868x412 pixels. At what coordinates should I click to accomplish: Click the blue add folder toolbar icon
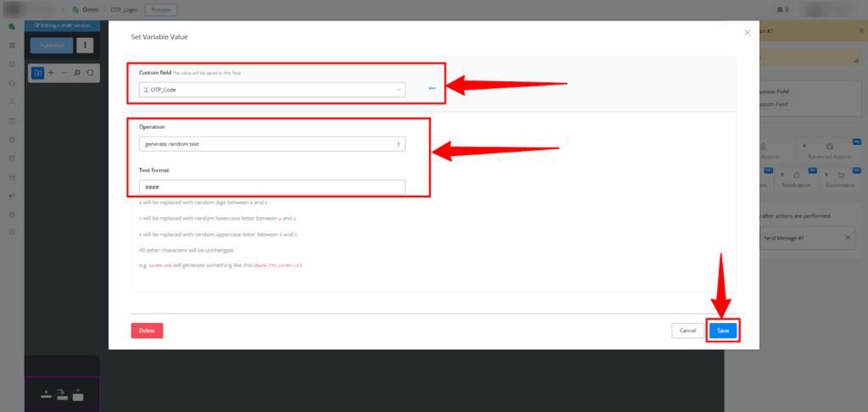coord(37,73)
